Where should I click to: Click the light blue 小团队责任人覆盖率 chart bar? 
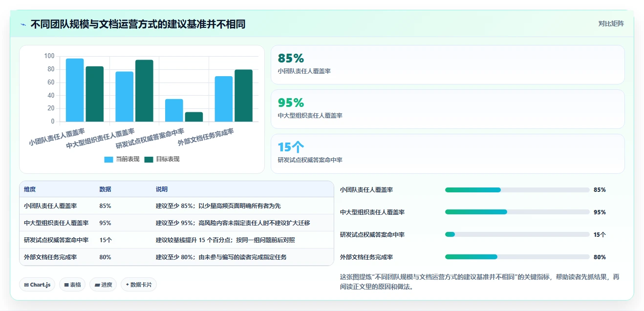point(75,90)
